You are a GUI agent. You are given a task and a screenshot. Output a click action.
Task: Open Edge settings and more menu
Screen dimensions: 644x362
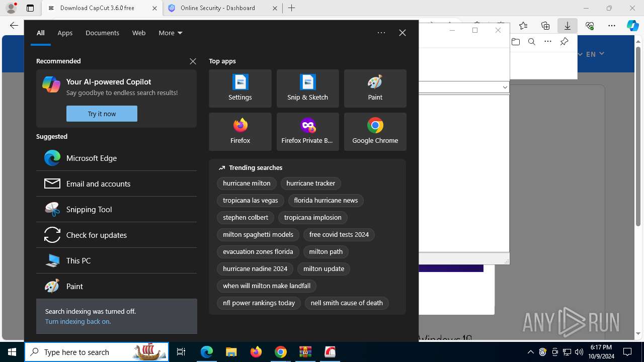[612, 26]
